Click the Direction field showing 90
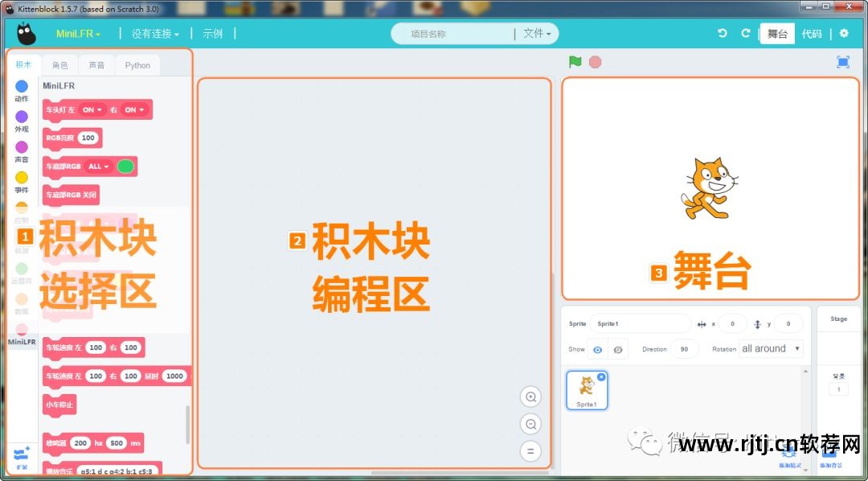Screen dimensions: 868x481 click(684, 349)
